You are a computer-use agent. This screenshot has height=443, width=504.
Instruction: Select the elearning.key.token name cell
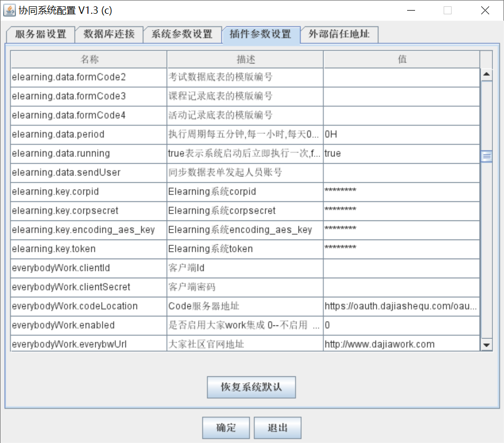89,249
